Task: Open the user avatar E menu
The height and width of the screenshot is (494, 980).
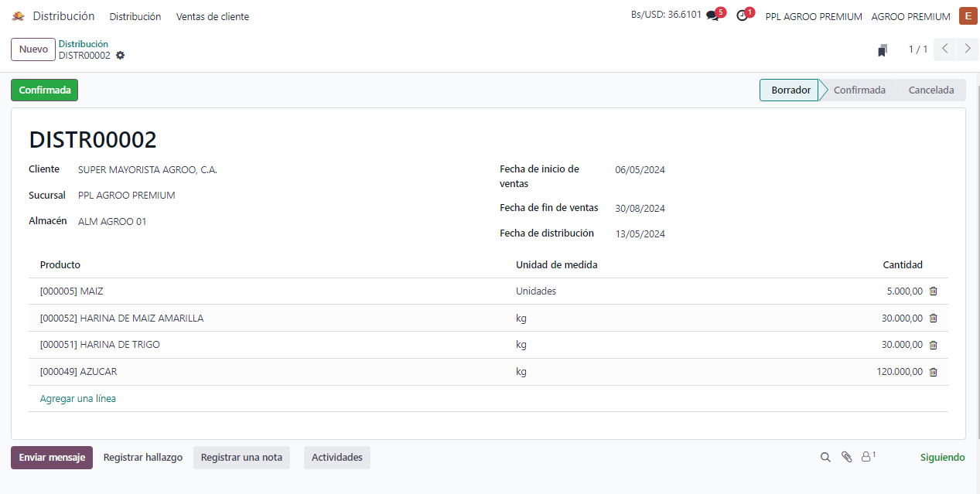Action: [968, 16]
